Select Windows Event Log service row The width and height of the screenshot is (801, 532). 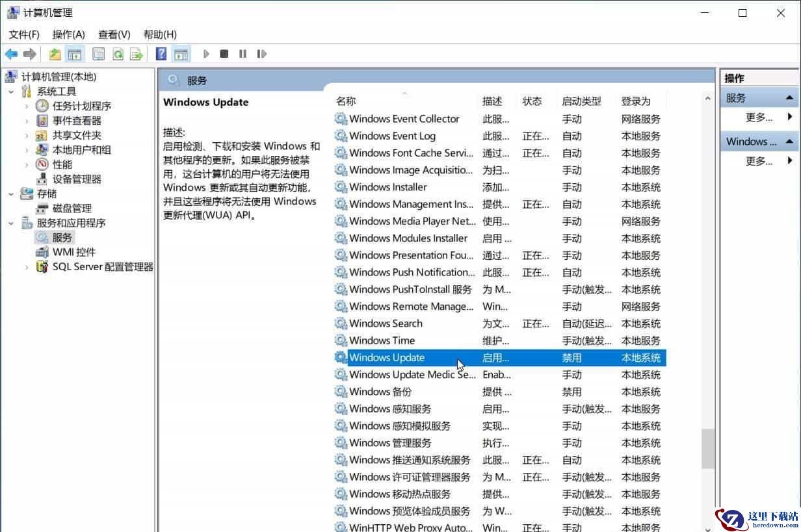(x=499, y=136)
